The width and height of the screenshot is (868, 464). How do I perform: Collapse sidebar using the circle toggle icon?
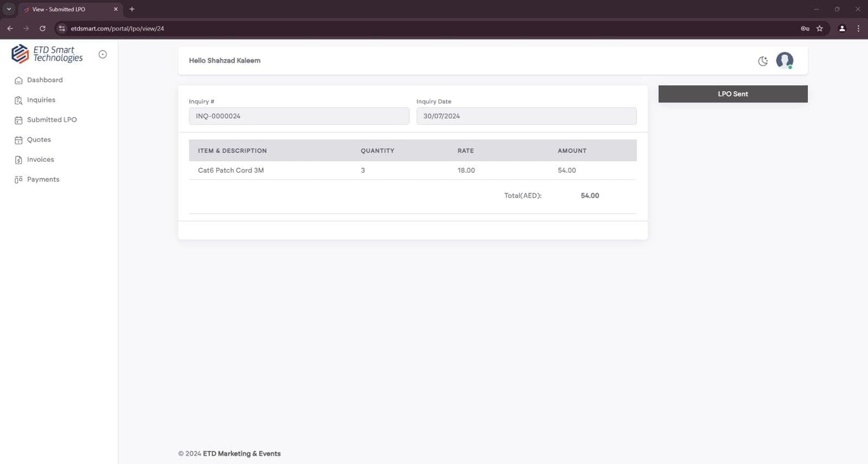click(x=103, y=54)
